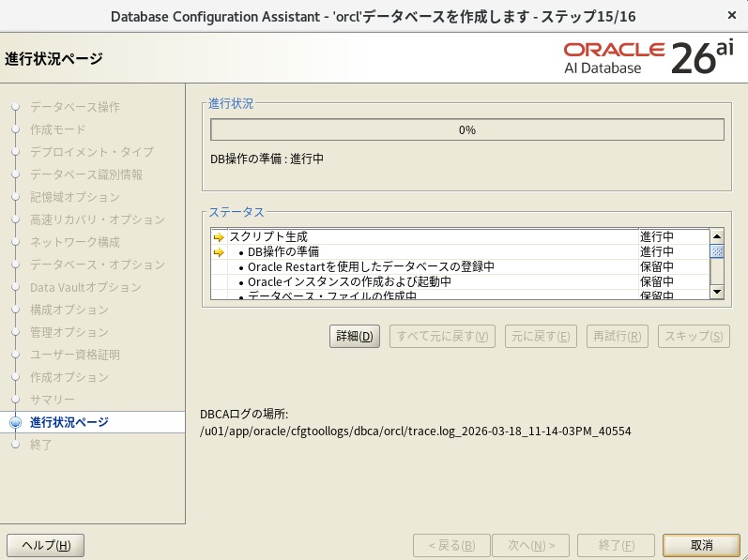Select 高速リカバリ・オプション step in sidebar
The width and height of the screenshot is (748, 560).
tap(98, 219)
